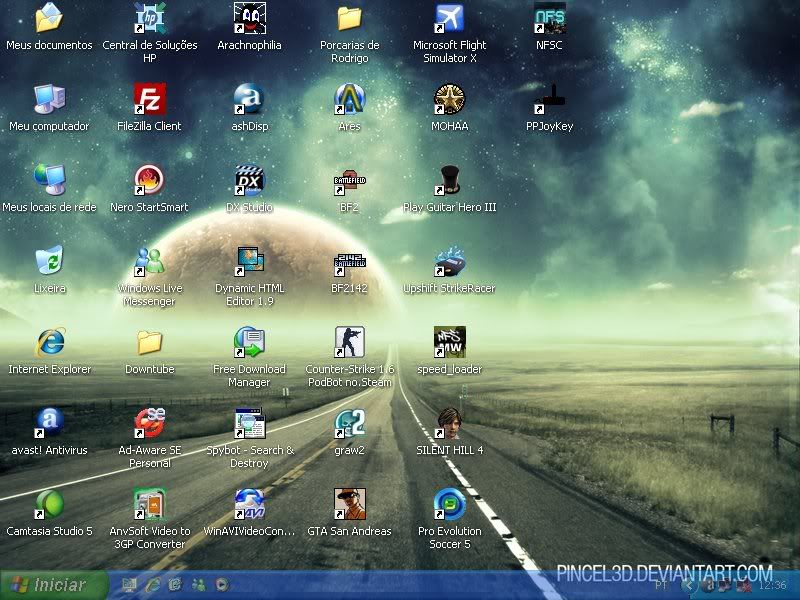Select the Pro Evolution Soccer 5 icon
Screen dimensions: 800x600
449,505
